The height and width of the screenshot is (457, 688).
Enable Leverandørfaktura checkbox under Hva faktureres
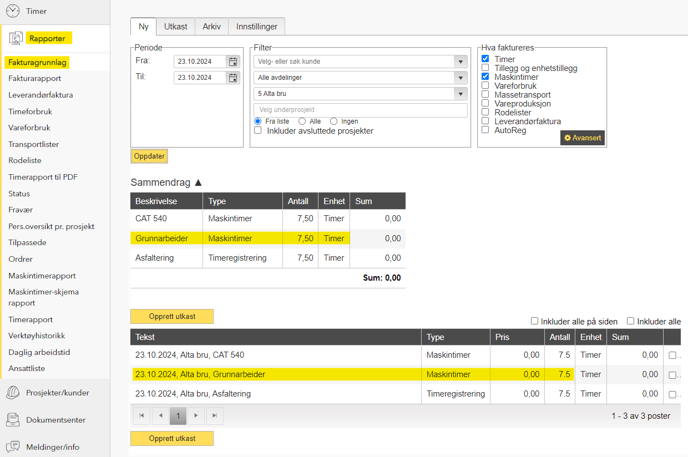point(485,121)
